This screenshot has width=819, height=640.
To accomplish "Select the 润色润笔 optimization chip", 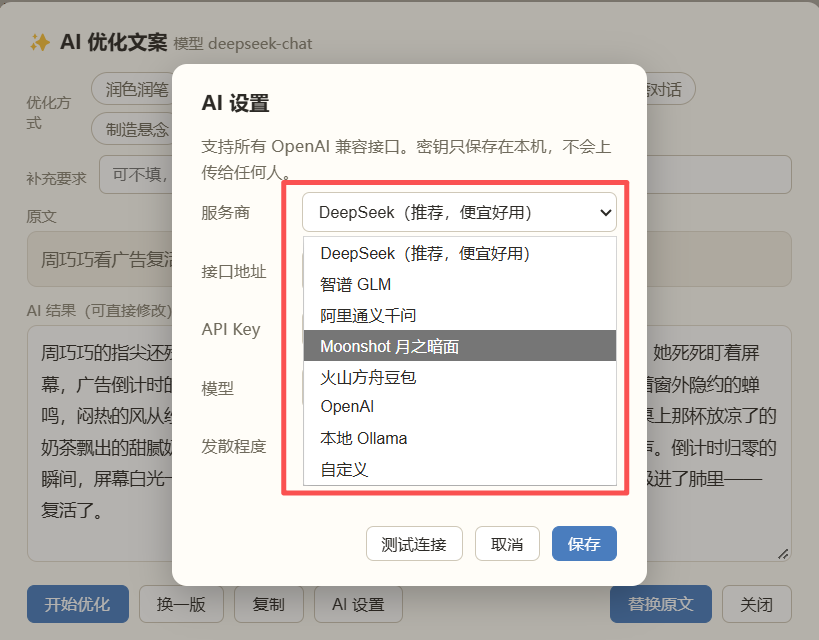I will coord(133,89).
